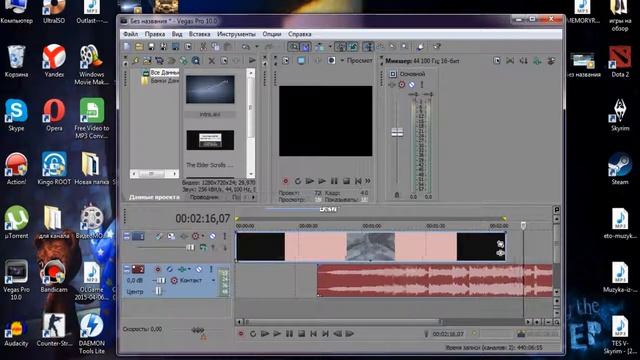
Task: Click the Cut scissors icon
Action: click(203, 47)
